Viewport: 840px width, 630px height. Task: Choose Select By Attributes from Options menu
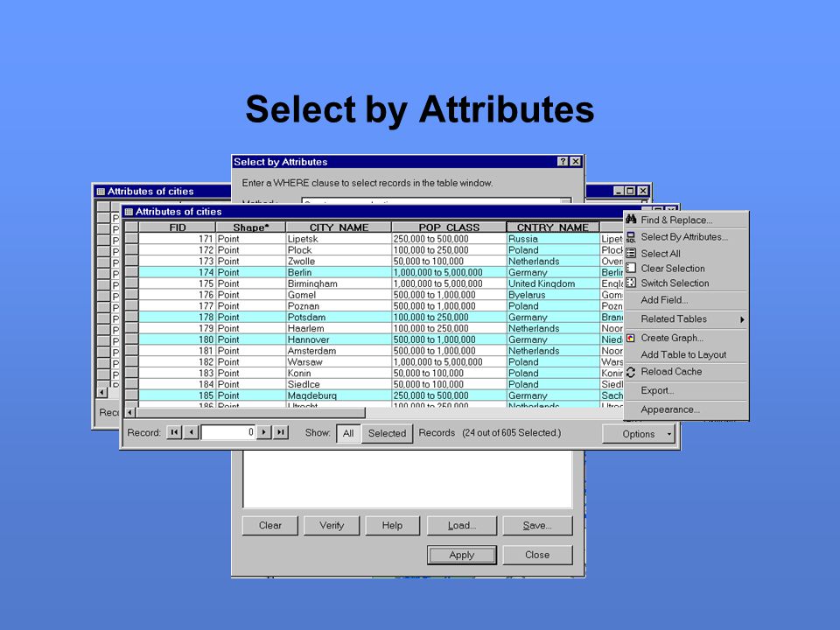684,237
